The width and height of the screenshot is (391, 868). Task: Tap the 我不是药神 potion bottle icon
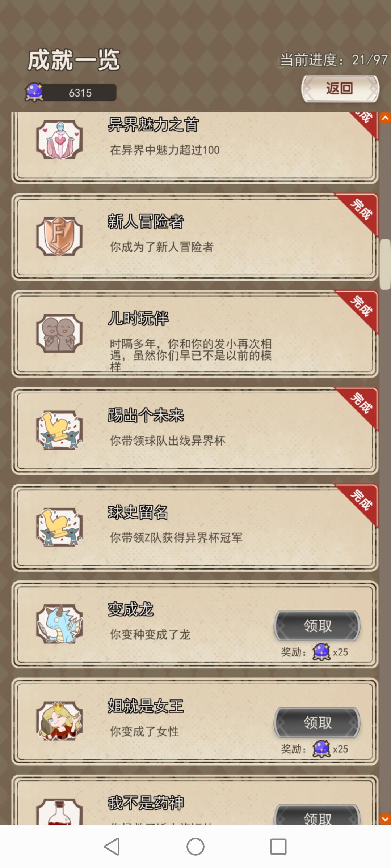(x=59, y=811)
